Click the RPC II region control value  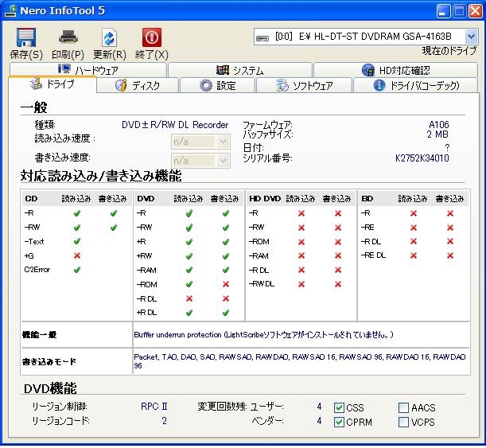[154, 406]
